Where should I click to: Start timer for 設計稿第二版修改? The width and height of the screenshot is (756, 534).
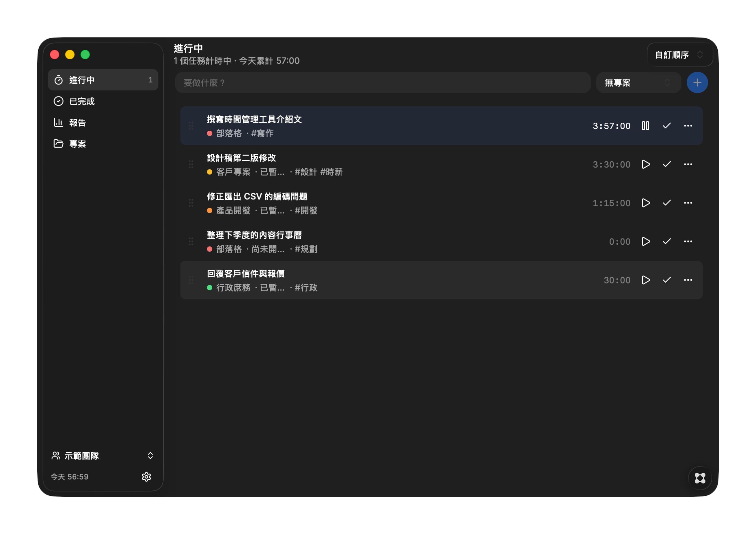click(645, 164)
